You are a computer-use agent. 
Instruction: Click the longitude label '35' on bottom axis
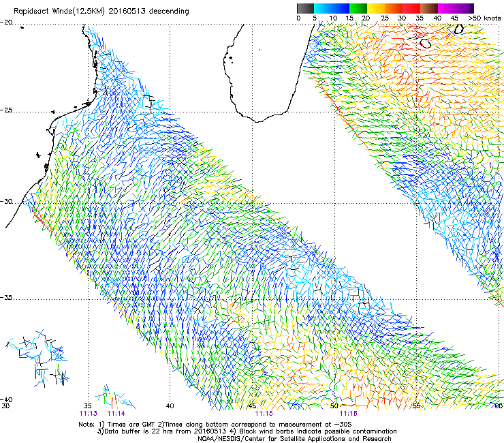[88, 406]
